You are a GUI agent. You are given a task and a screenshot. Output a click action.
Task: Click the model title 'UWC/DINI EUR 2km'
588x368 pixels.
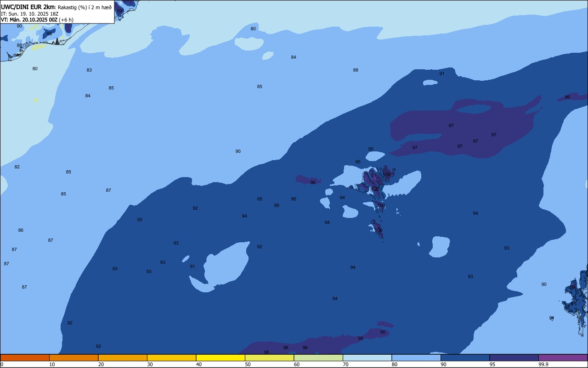pyautogui.click(x=28, y=7)
